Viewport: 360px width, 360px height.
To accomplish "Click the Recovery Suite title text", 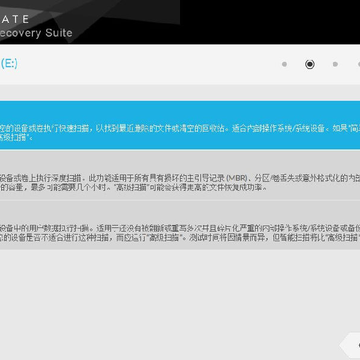I will (x=36, y=33).
